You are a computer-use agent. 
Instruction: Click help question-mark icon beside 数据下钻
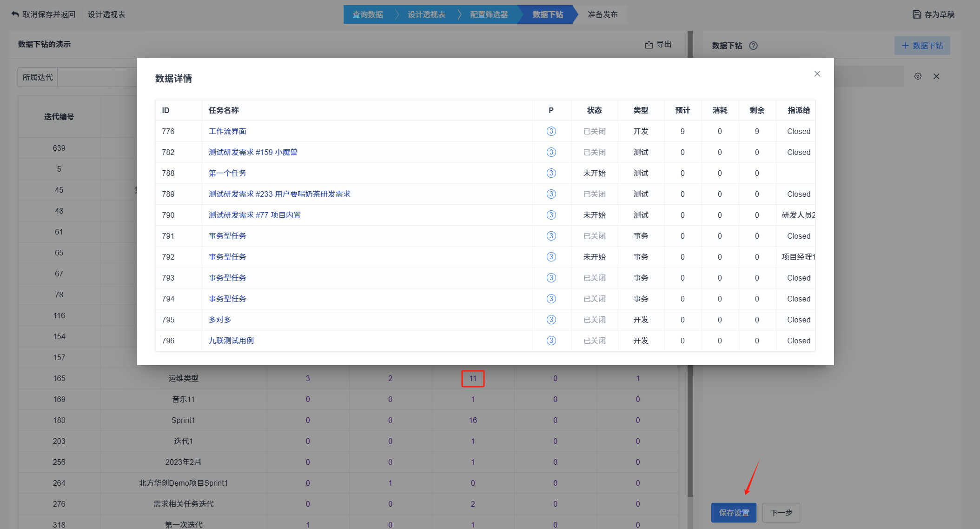[753, 46]
